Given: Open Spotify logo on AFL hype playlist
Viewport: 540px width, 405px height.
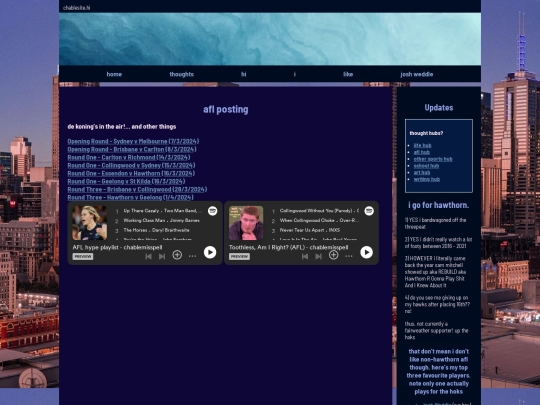Looking at the screenshot, I should point(212,211).
